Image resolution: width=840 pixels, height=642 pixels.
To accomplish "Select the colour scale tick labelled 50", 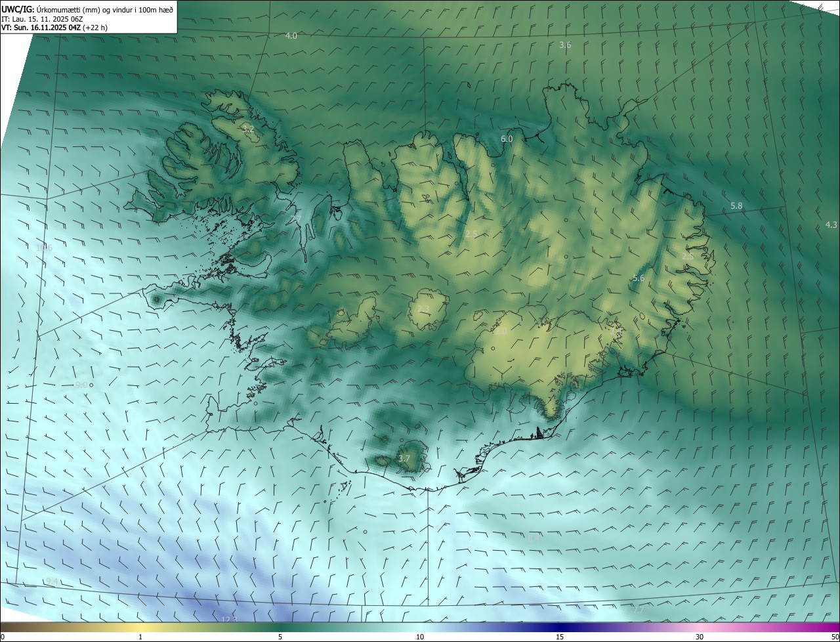I will coord(834,637).
